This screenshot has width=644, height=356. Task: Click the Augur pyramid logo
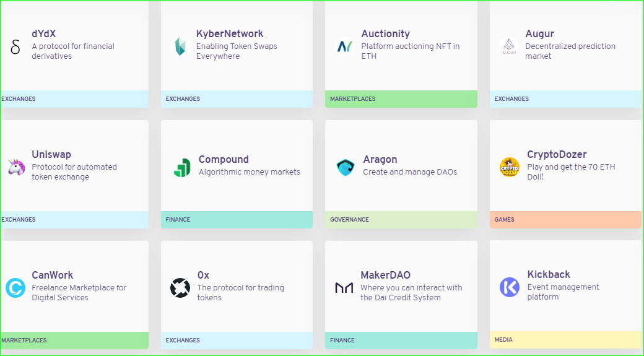[x=509, y=46]
